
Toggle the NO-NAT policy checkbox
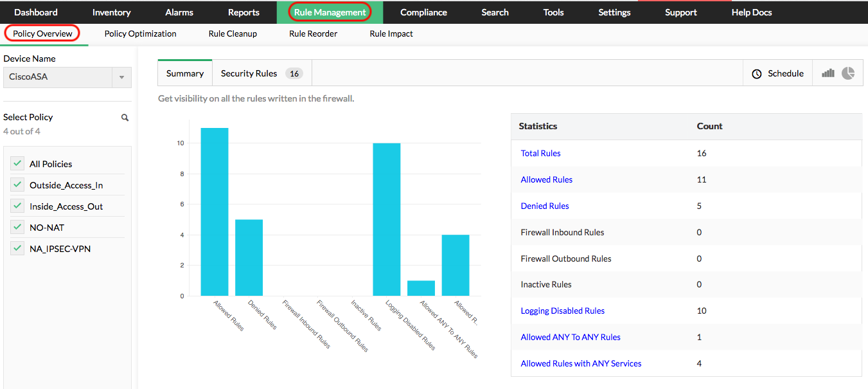[18, 228]
